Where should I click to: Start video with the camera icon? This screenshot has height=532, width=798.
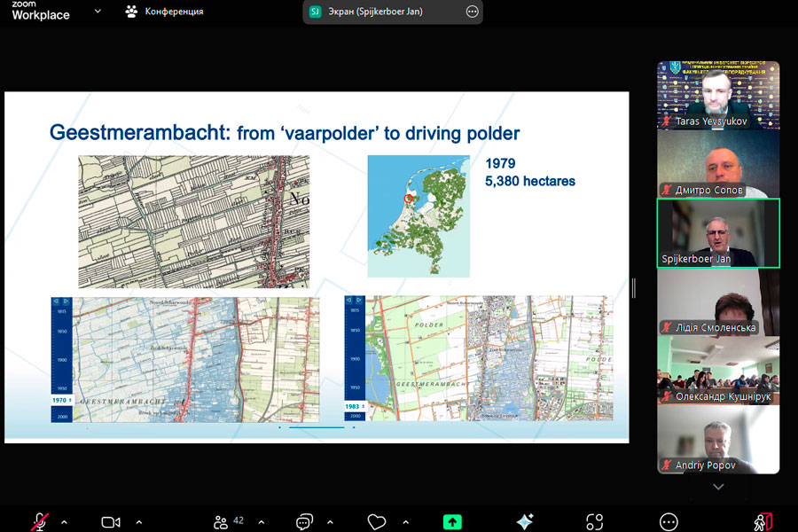(111, 522)
